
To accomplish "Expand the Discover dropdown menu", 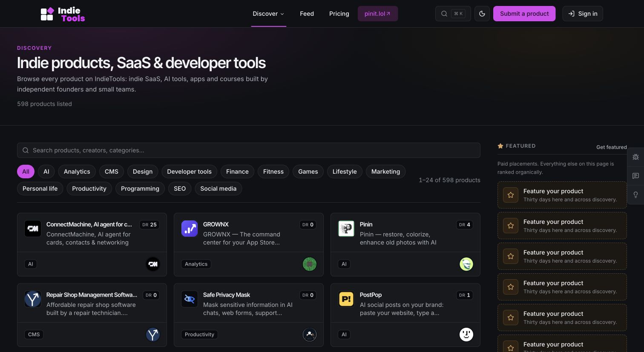I will coord(268,14).
